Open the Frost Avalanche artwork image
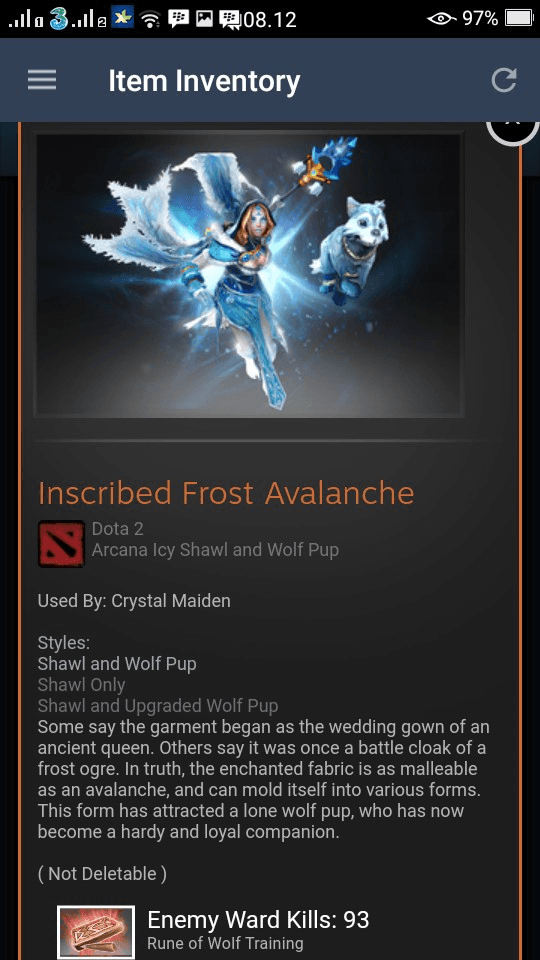The width and height of the screenshot is (540, 960). [x=249, y=274]
